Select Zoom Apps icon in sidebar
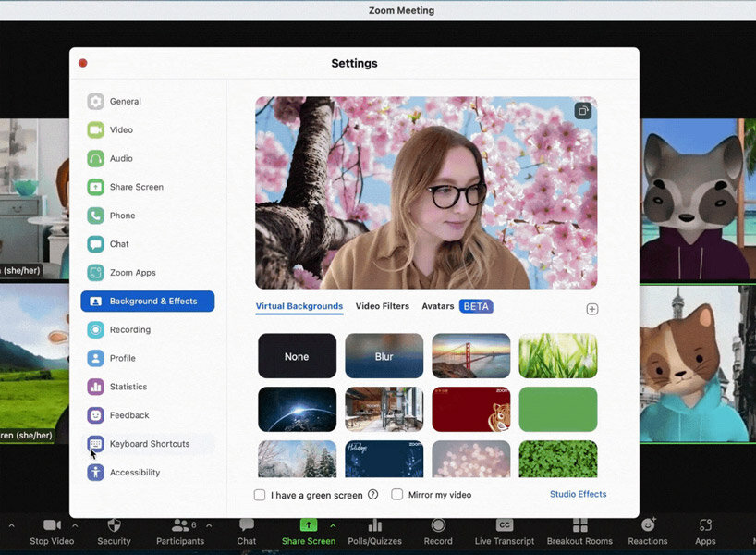 coord(95,273)
